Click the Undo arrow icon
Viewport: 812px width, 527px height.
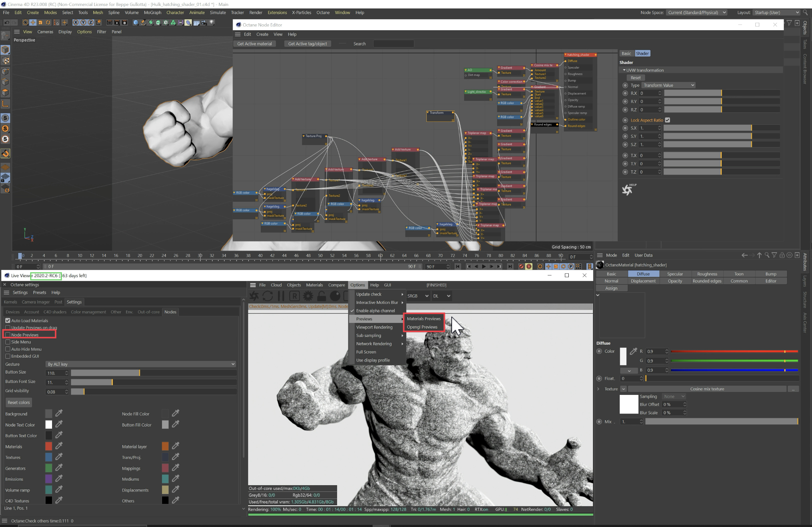[x=6, y=22]
